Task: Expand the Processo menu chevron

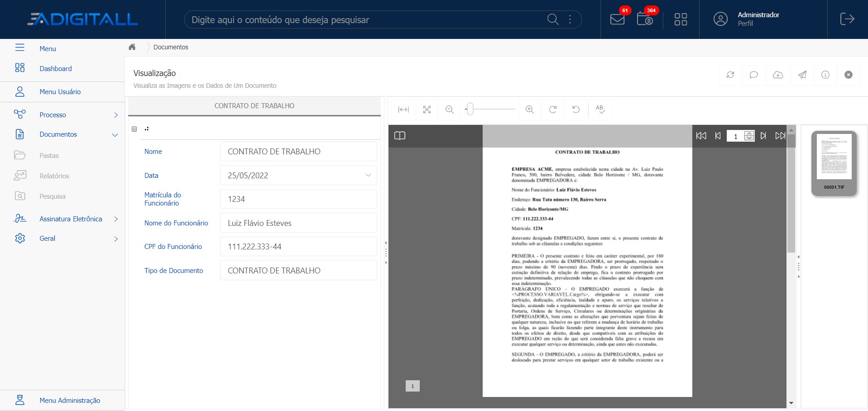Action: pyautogui.click(x=116, y=115)
